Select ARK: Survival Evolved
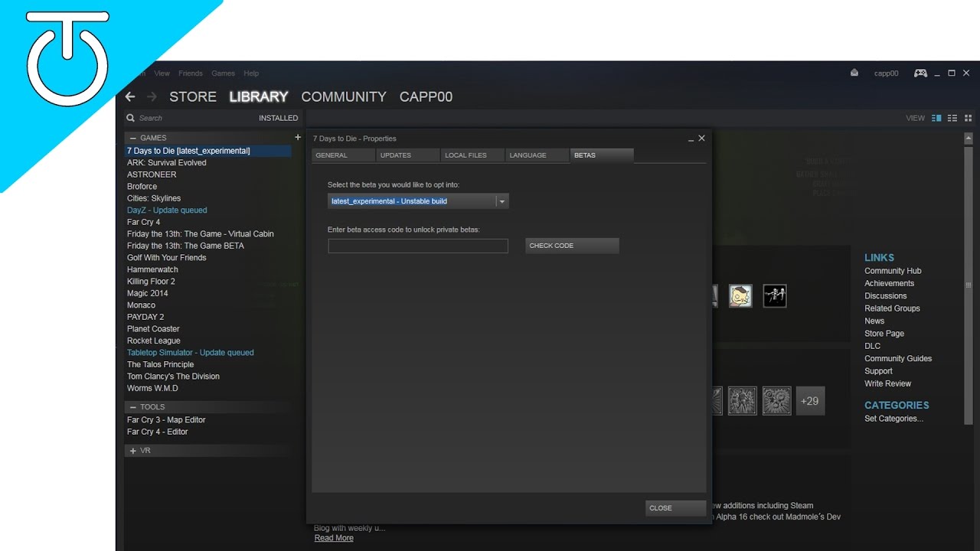This screenshot has height=551, width=980. pos(166,163)
